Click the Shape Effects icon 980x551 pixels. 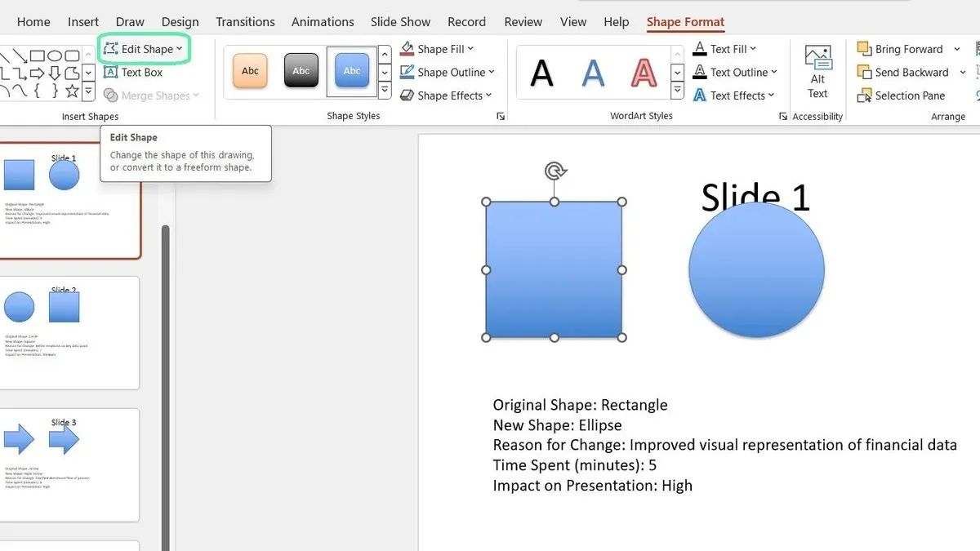tap(407, 96)
